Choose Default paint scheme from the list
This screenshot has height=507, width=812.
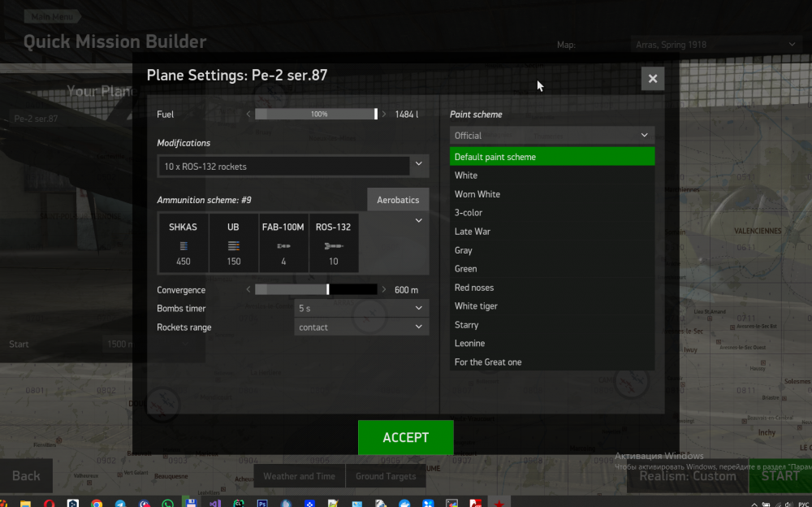[552, 157]
